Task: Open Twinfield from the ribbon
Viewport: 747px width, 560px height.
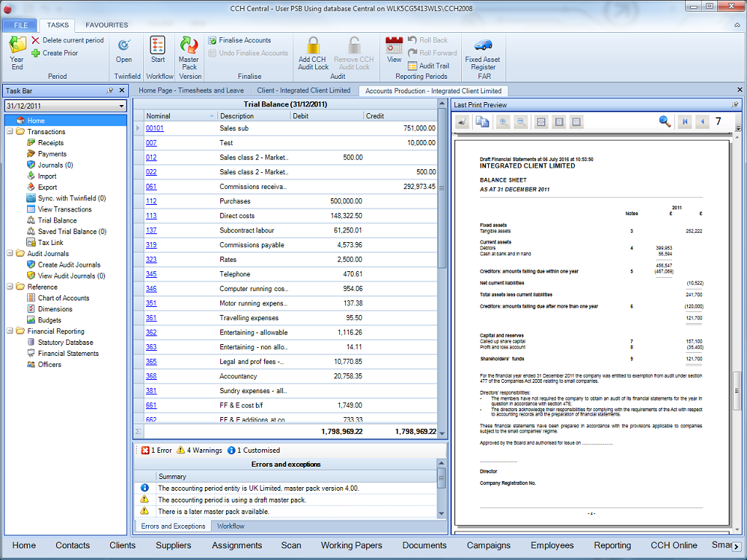Action: coord(124,51)
